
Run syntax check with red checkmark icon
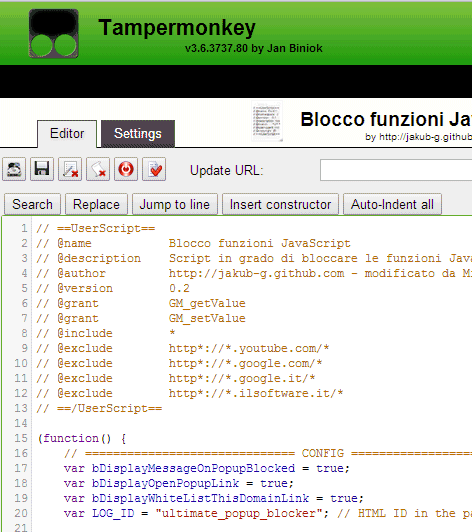pyautogui.click(x=154, y=169)
